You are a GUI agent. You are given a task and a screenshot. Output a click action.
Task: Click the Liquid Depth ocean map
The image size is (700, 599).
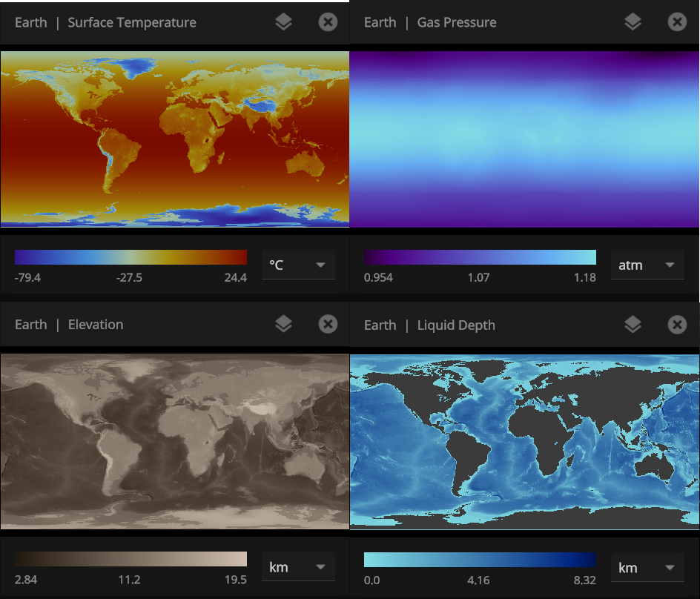(x=524, y=442)
